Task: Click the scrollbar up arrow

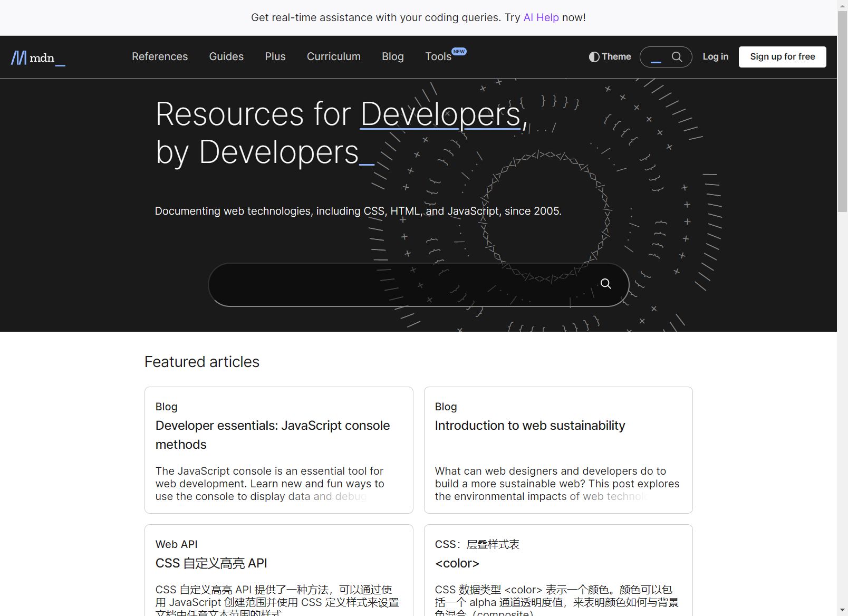Action: pyautogui.click(x=843, y=5)
